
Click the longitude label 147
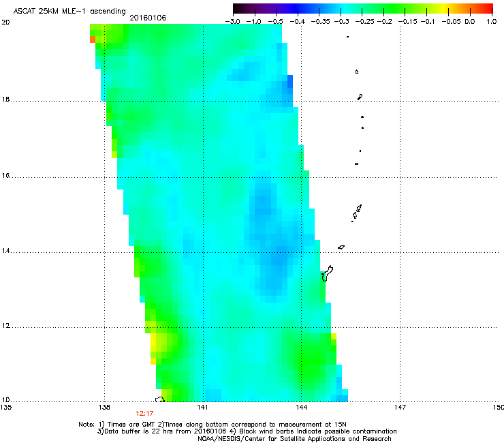click(x=400, y=408)
